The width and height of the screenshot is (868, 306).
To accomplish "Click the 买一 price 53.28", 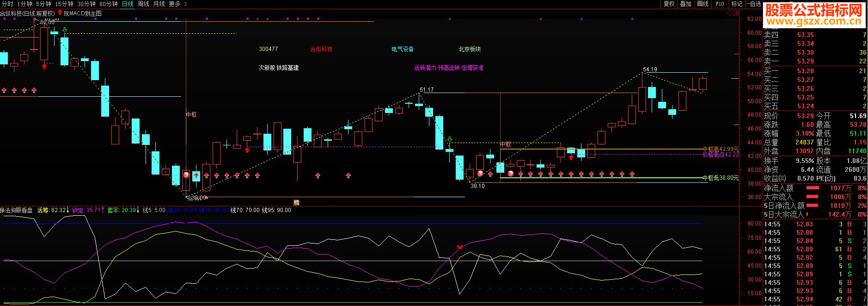I will (x=805, y=71).
